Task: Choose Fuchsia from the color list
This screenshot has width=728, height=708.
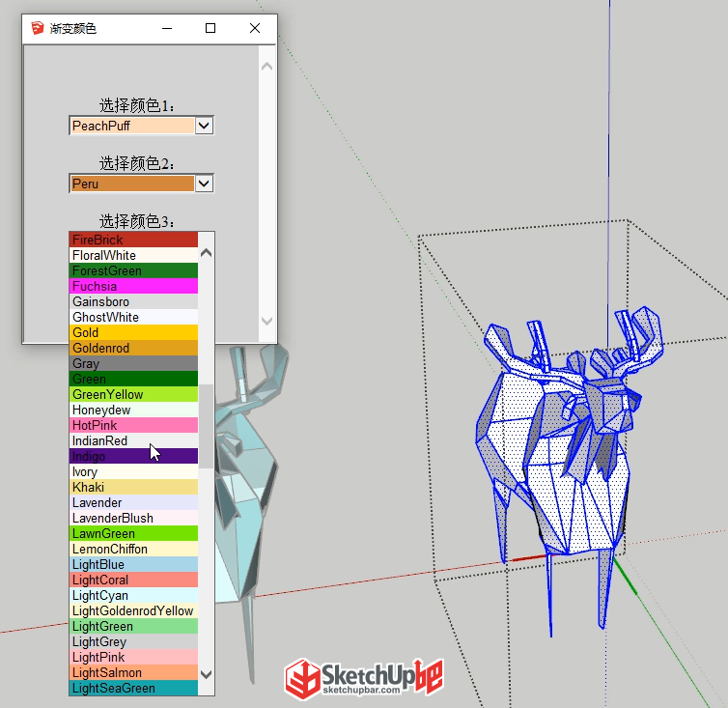Action: [133, 286]
